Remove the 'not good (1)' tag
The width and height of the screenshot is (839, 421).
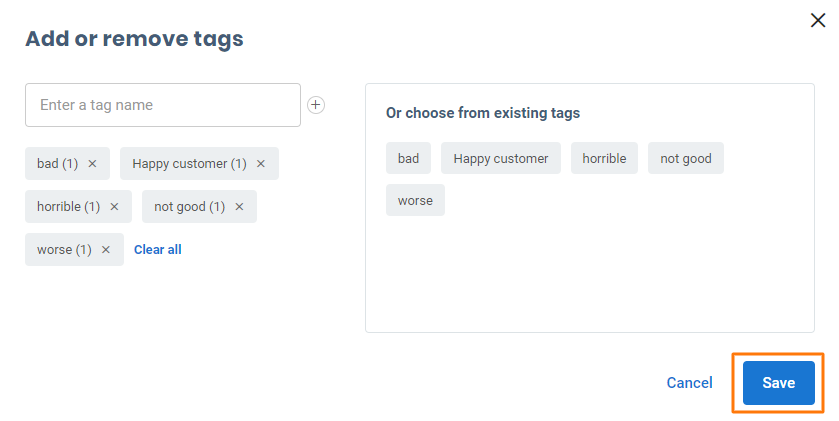coord(239,207)
